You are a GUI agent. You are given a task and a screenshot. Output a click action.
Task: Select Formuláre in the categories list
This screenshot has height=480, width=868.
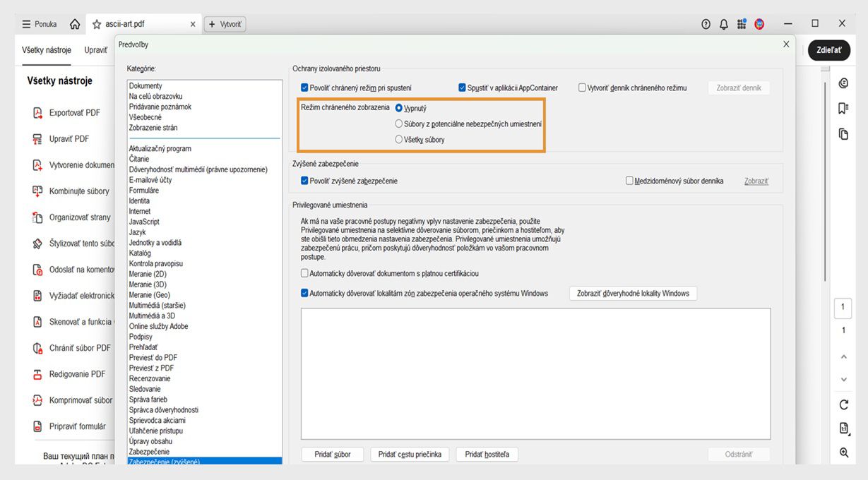(x=143, y=191)
